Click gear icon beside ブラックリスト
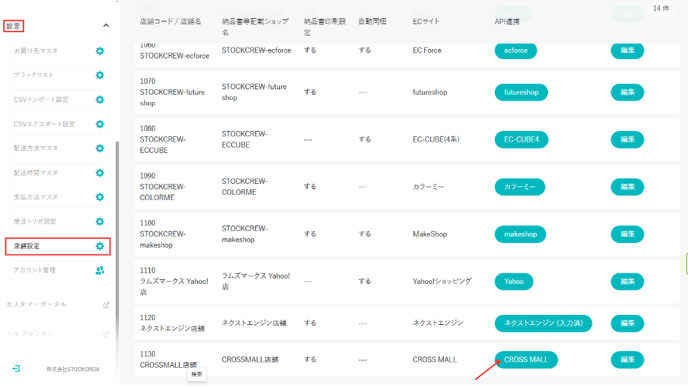This screenshot has height=386, width=688. (100, 75)
